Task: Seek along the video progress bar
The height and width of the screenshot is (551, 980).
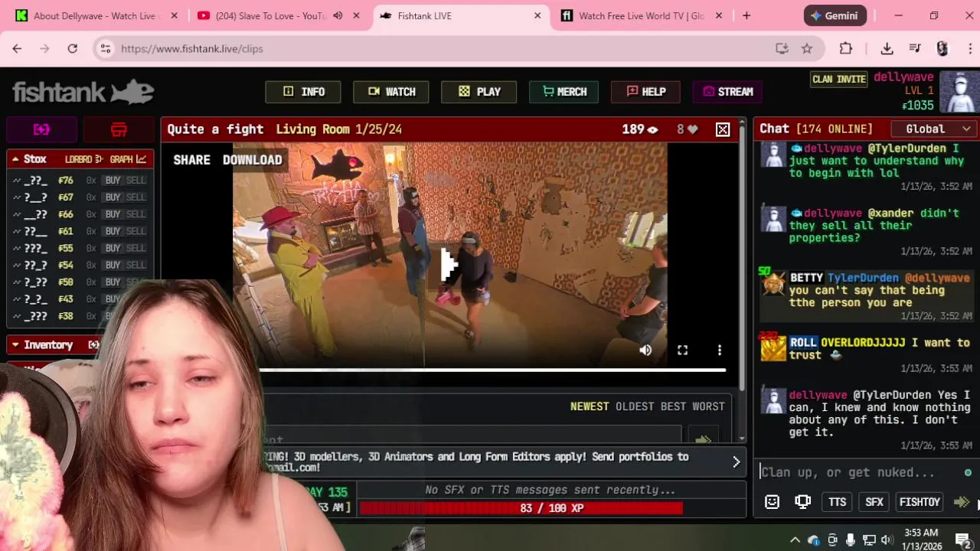Action: pyautogui.click(x=492, y=370)
